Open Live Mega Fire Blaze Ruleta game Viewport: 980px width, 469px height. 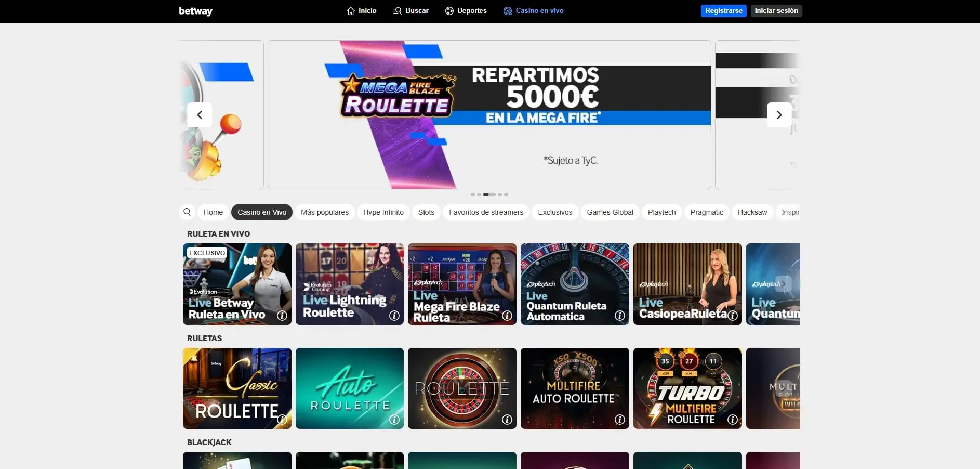click(462, 284)
